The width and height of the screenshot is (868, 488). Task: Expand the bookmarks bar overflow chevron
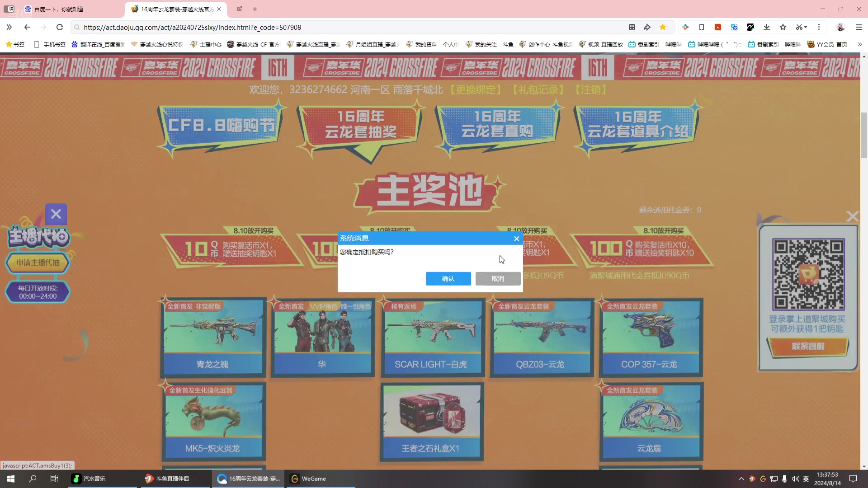(859, 44)
